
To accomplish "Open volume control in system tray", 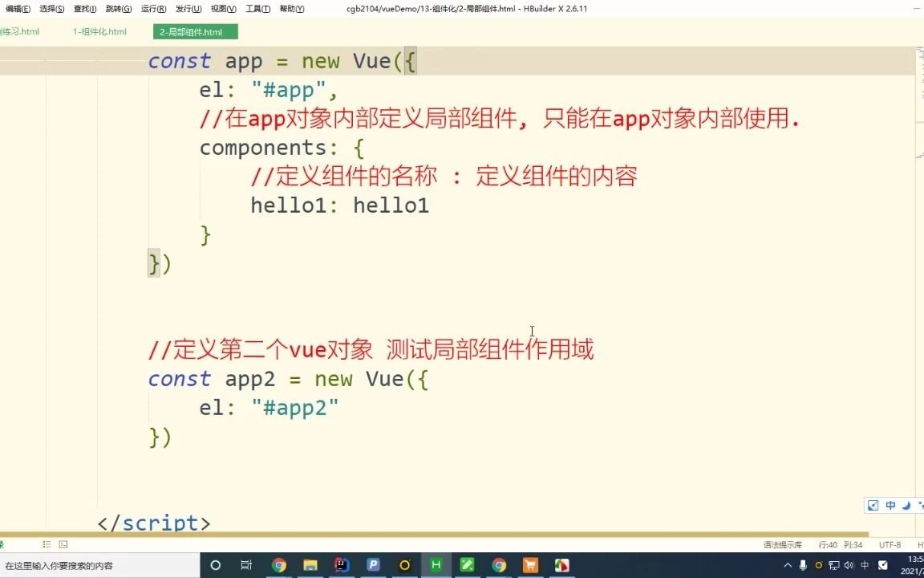I will (x=849, y=565).
